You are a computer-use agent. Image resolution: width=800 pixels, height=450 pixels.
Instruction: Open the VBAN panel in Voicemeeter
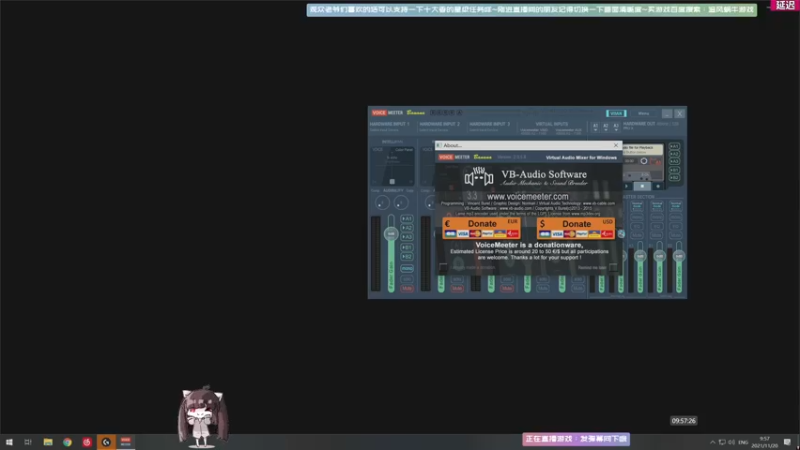pyautogui.click(x=616, y=113)
